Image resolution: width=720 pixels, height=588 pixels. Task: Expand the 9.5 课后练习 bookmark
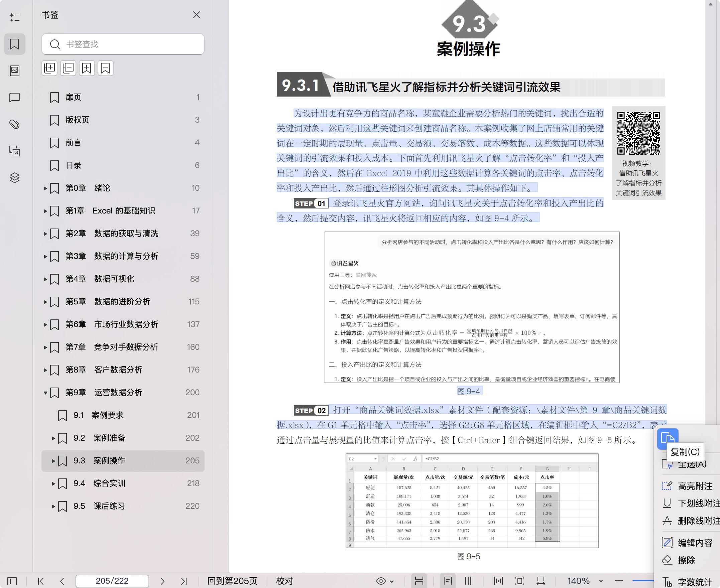pos(53,506)
